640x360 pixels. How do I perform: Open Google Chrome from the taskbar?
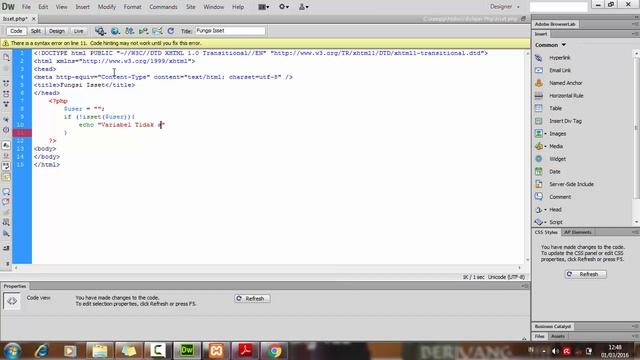(274, 351)
